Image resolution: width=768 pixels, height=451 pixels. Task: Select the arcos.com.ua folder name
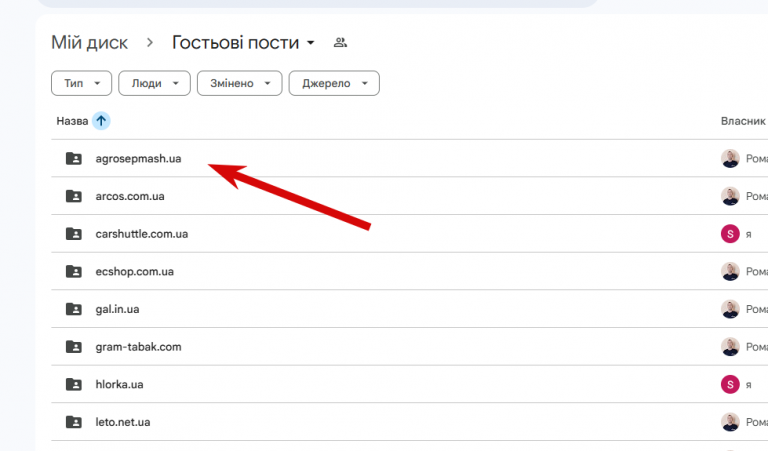click(130, 196)
